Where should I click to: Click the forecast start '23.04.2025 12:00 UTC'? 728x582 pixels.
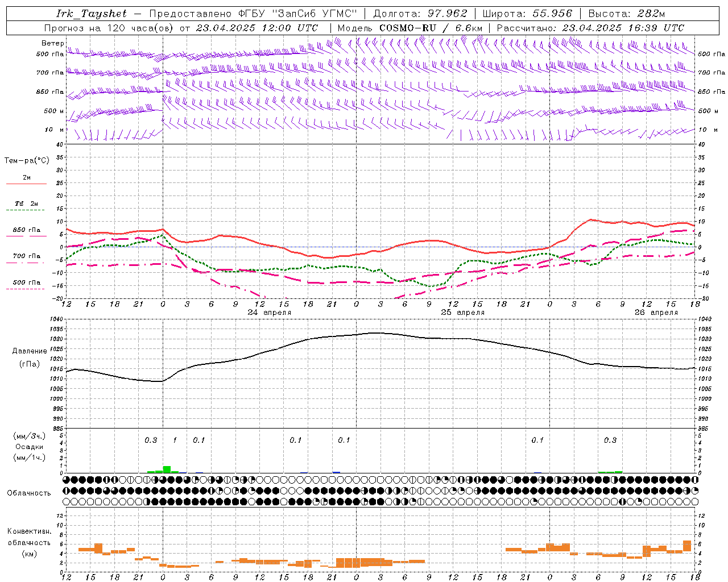coord(257,28)
